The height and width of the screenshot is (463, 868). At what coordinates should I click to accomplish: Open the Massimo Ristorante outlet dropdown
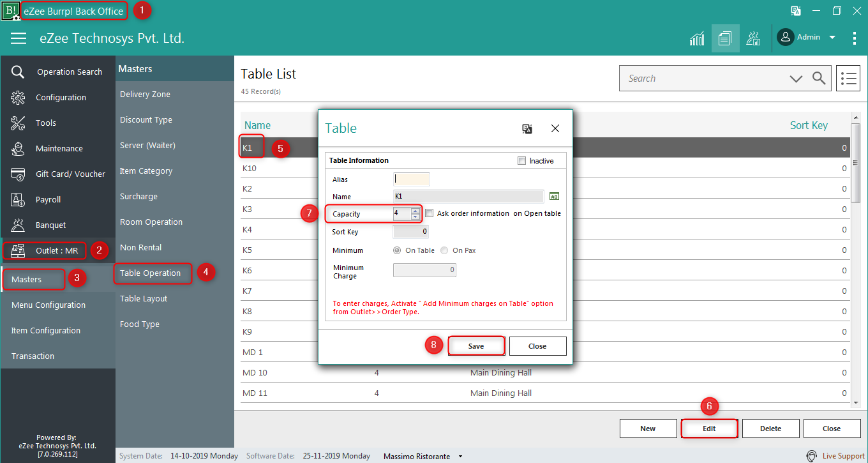point(461,457)
